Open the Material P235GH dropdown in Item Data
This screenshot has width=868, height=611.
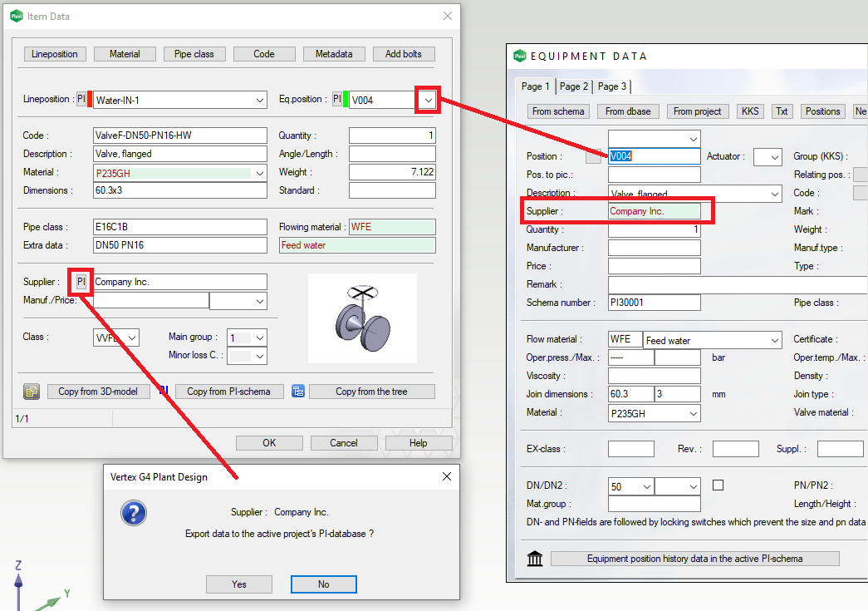click(x=260, y=174)
